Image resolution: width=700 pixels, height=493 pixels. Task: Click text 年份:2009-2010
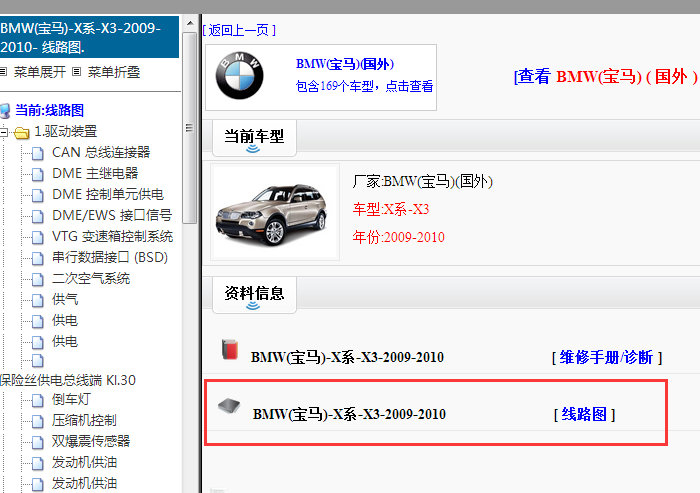399,237
